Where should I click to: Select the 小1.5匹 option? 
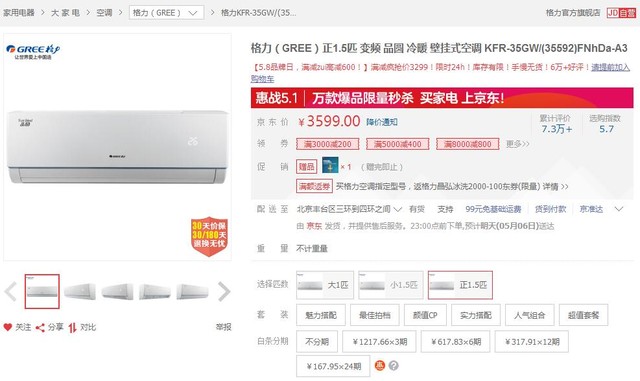click(391, 285)
